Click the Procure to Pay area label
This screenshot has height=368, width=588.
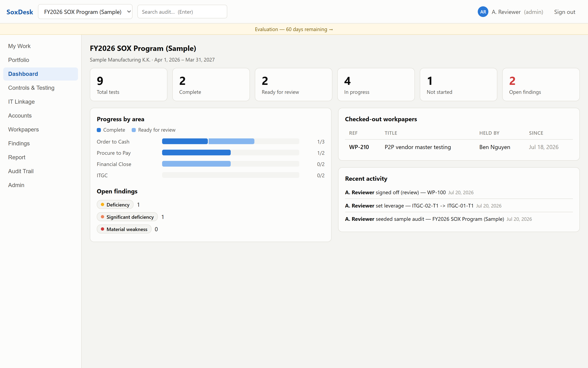tap(114, 153)
